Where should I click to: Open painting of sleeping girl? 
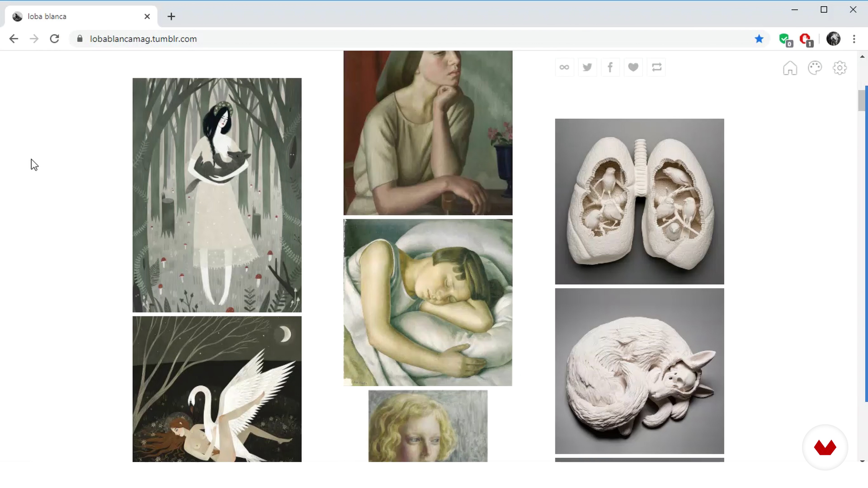tap(428, 303)
